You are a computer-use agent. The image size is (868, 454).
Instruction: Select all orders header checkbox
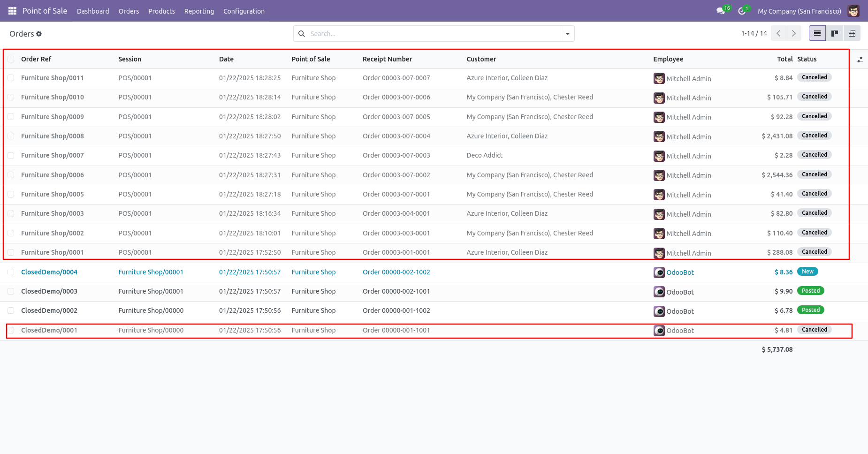pyautogui.click(x=11, y=59)
